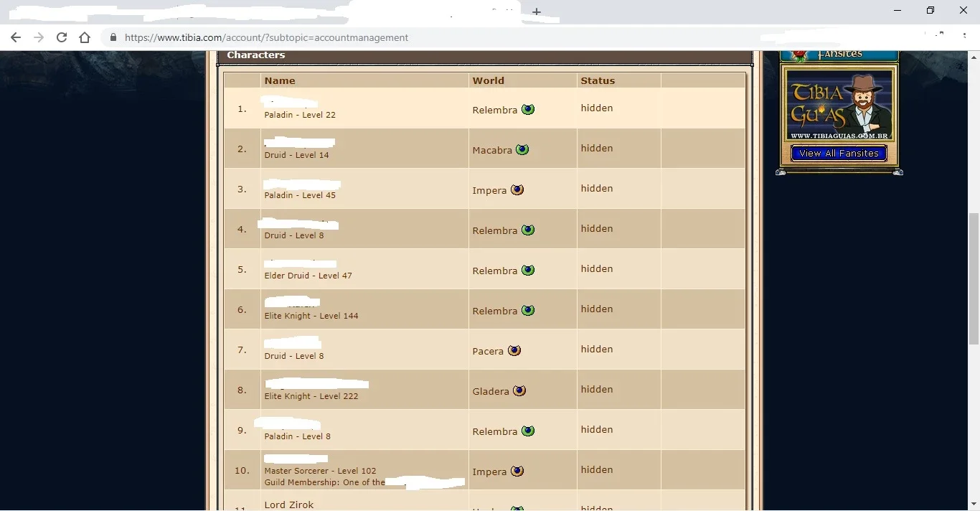
Task: Click world icon beside Relembra in row 5
Action: click(x=528, y=270)
